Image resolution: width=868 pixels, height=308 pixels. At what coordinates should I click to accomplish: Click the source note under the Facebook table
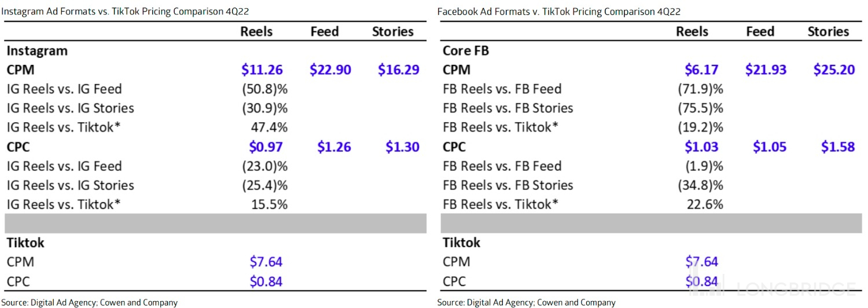point(526,302)
